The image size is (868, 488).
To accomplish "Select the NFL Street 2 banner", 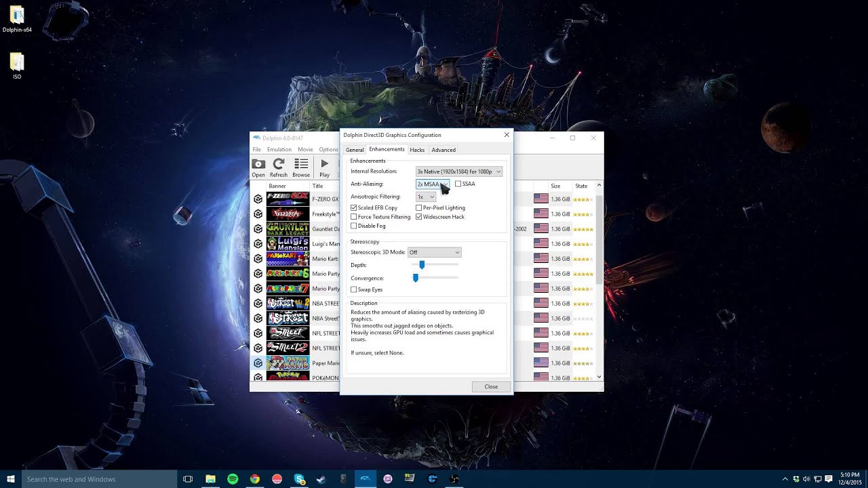I will coord(288,348).
